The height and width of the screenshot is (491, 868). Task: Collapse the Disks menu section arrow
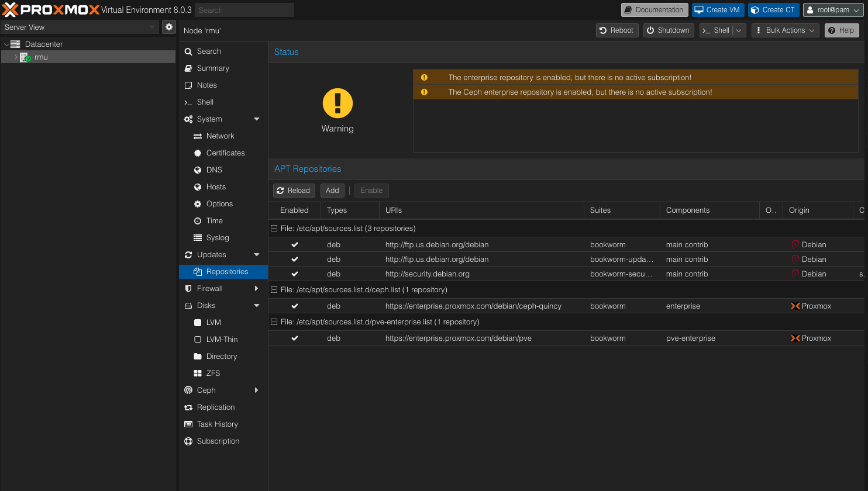pyautogui.click(x=257, y=306)
